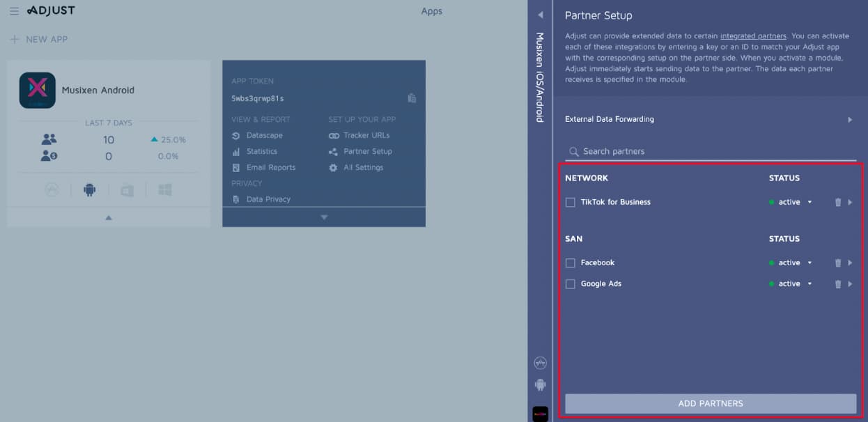The height and width of the screenshot is (422, 868).
Task: Select the iOS App Store platform icon in the app card
Action: (x=52, y=189)
